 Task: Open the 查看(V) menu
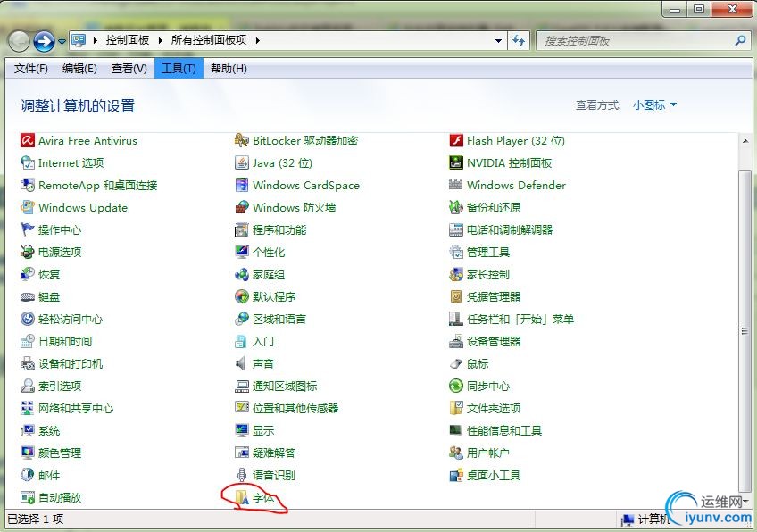(x=129, y=69)
